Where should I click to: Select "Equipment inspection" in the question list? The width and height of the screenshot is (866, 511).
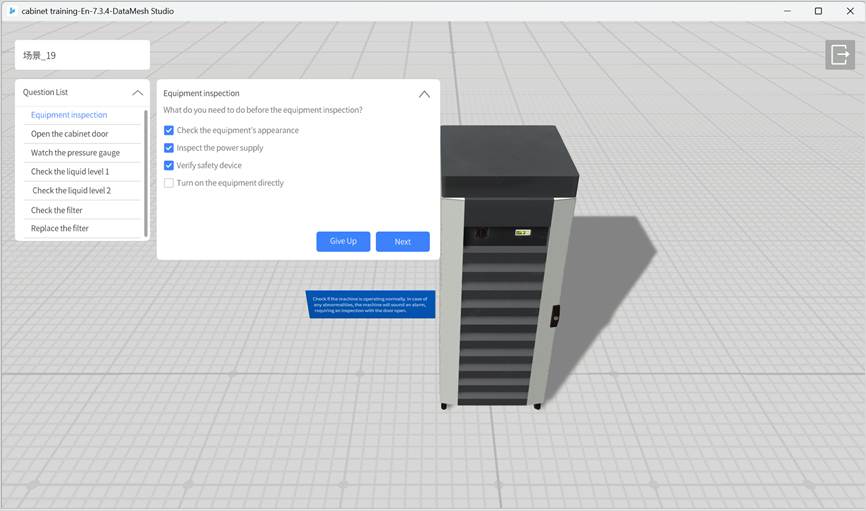[x=69, y=115]
